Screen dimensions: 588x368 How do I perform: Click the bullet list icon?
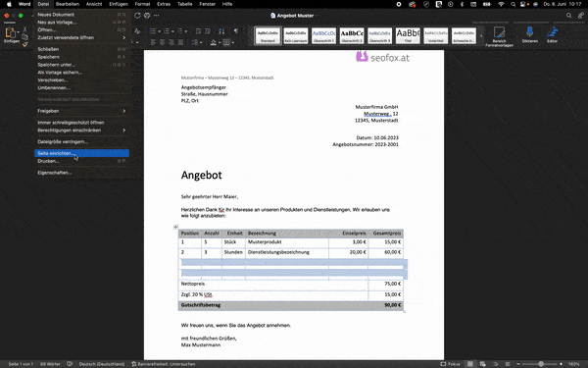[153, 31]
